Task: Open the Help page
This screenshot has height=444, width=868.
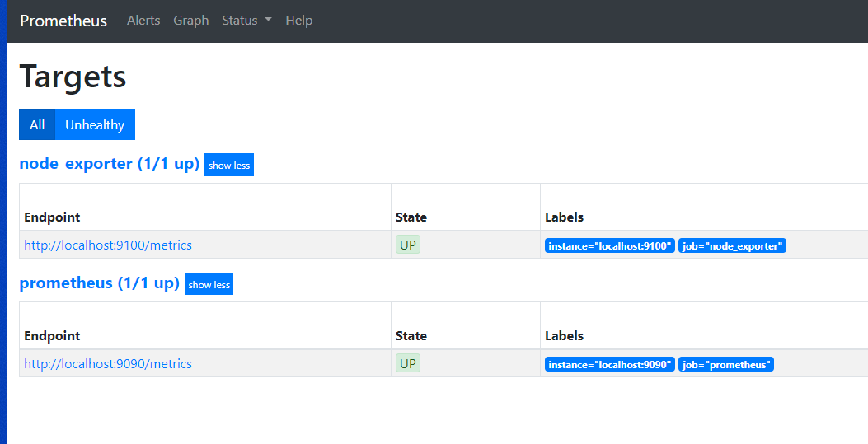Action: tap(299, 21)
